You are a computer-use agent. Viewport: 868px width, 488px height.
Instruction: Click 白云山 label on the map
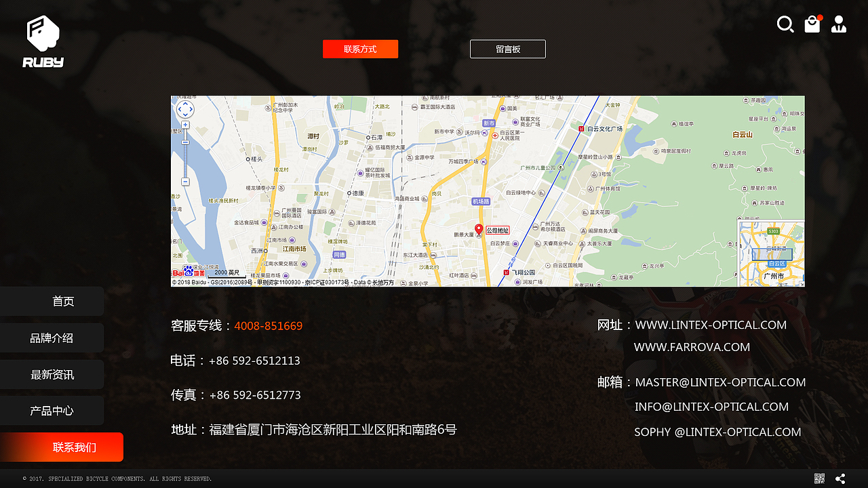pyautogui.click(x=743, y=135)
